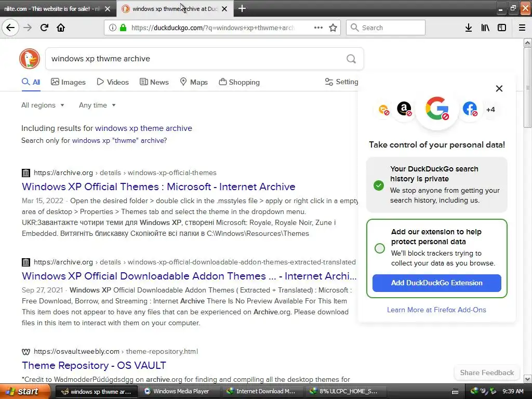Click the Share Feedback button
This screenshot has width=532, height=399.
coord(487,373)
